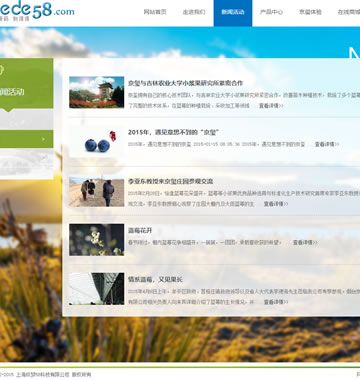Open the 京玺体验 nav item

click(x=310, y=12)
